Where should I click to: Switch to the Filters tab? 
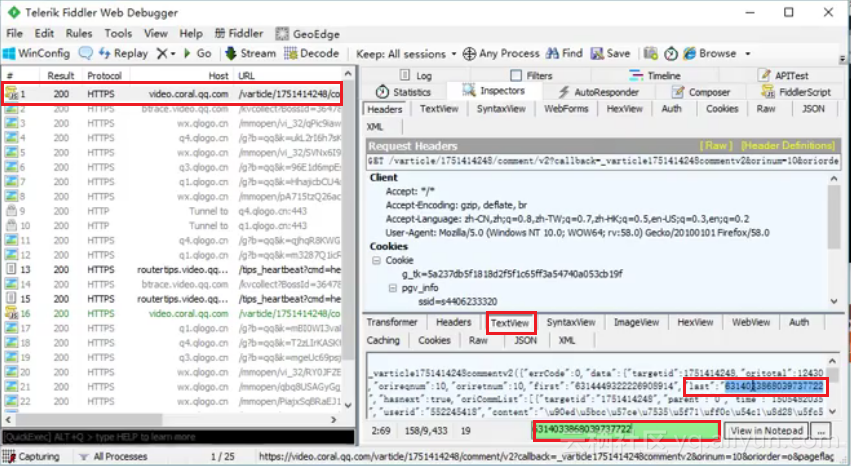point(531,75)
